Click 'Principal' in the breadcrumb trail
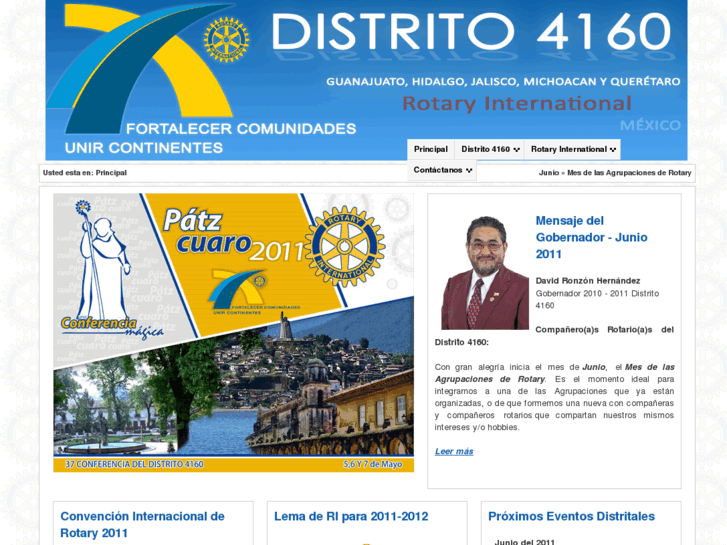Screen dimensions: 727x545 click(x=111, y=173)
